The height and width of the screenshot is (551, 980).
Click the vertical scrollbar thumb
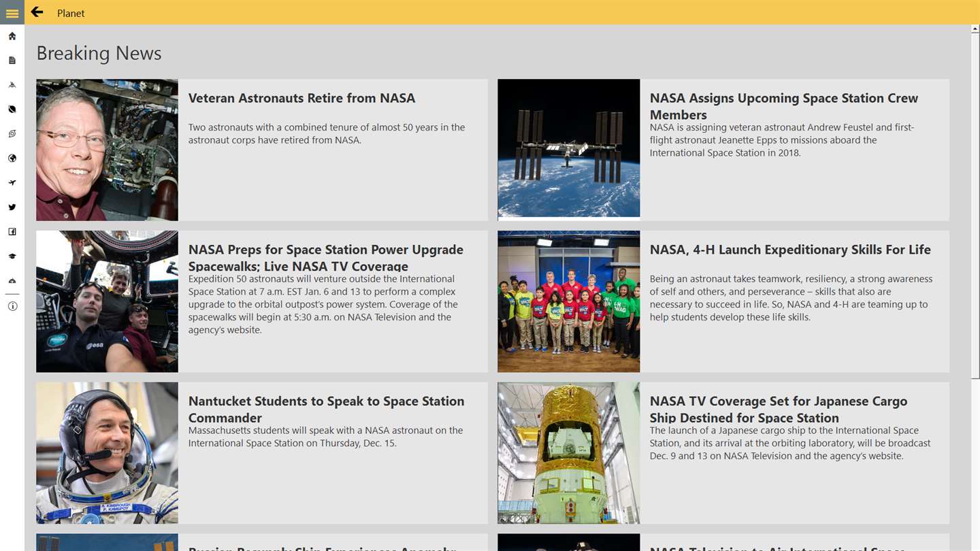975,205
